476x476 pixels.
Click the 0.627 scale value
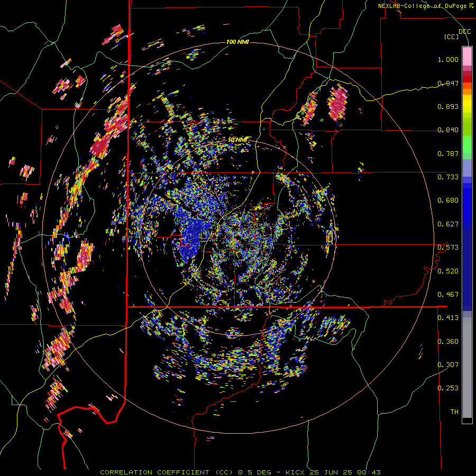[x=448, y=224]
